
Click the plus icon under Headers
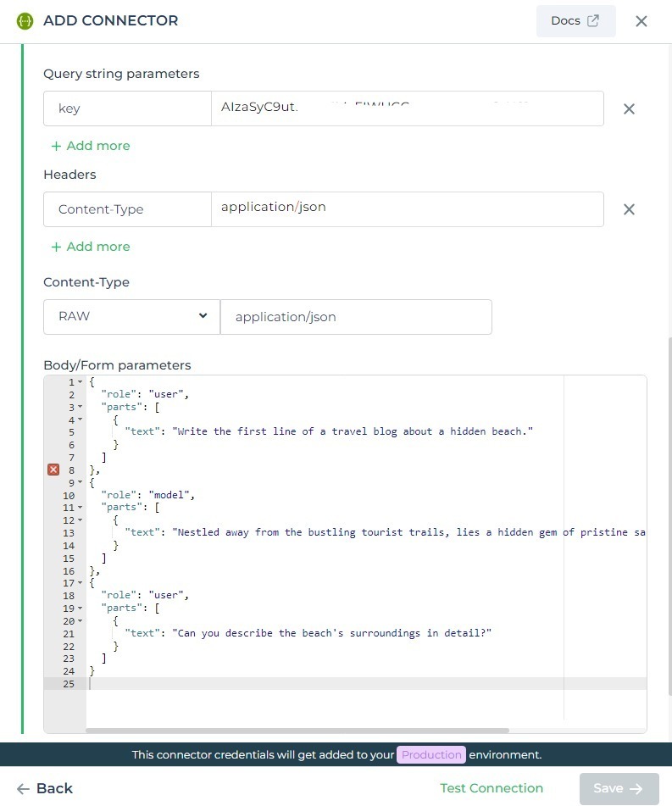(56, 247)
